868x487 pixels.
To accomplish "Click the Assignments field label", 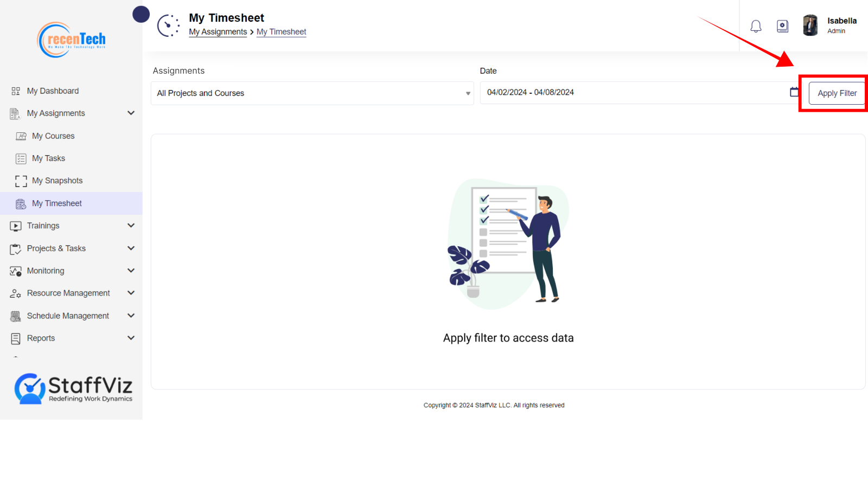I will pos(178,71).
